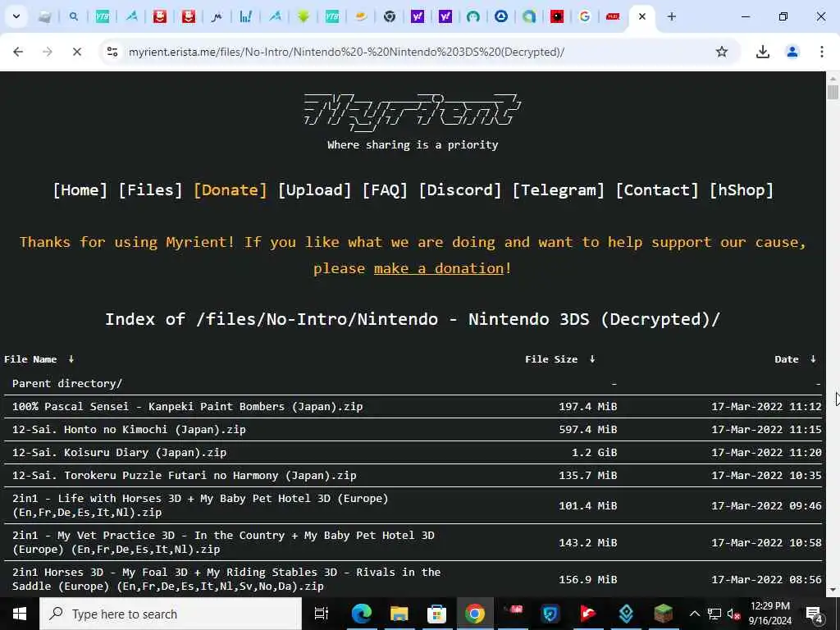Open the [FAQ] link
The height and width of the screenshot is (630, 840).
pos(385,189)
